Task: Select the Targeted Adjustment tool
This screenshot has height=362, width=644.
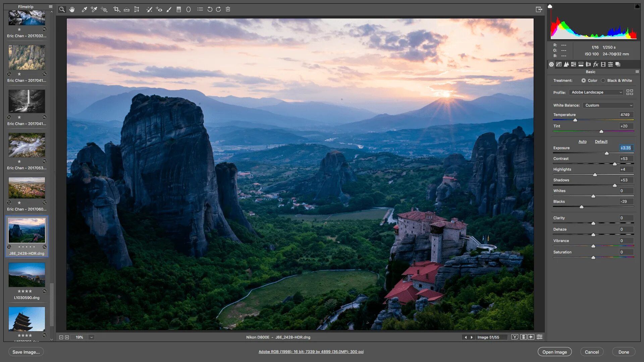Action: pos(104,9)
